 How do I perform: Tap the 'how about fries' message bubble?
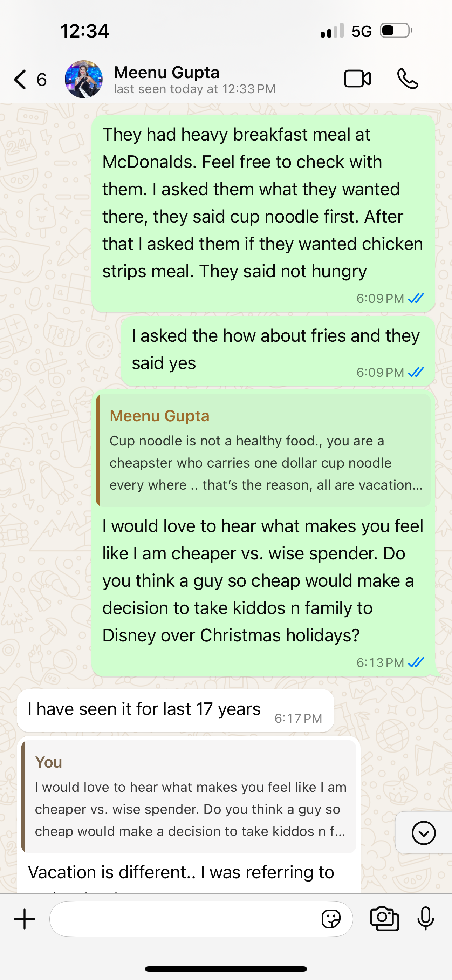click(x=275, y=349)
